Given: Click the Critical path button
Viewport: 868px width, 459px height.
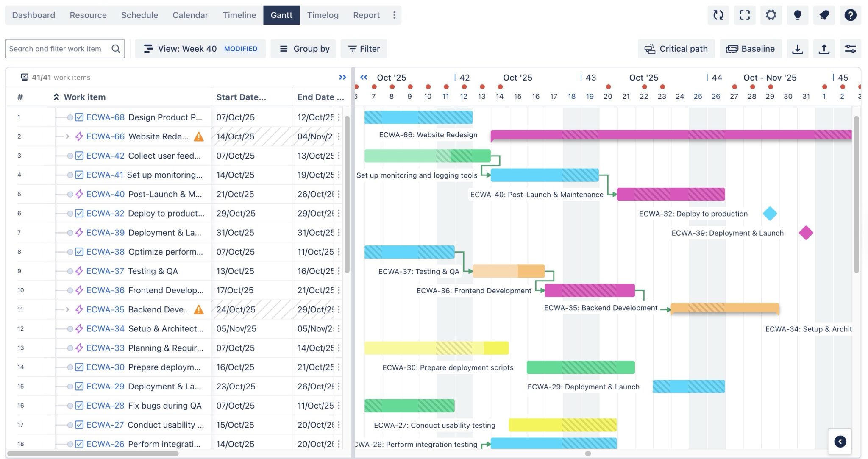Looking at the screenshot, I should (676, 48).
